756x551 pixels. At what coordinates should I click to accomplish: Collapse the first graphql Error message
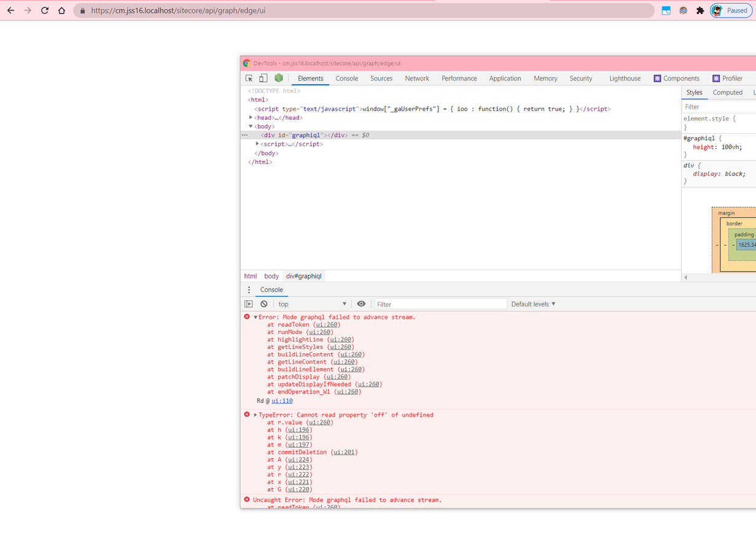(x=255, y=318)
